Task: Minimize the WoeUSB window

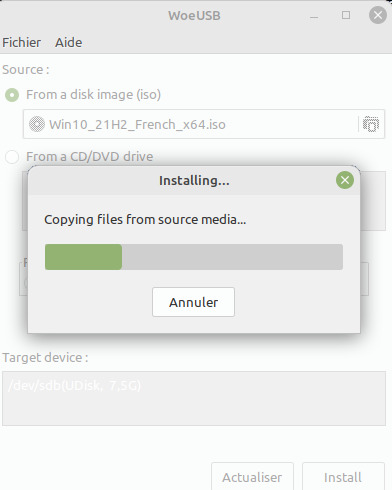Action: click(314, 16)
